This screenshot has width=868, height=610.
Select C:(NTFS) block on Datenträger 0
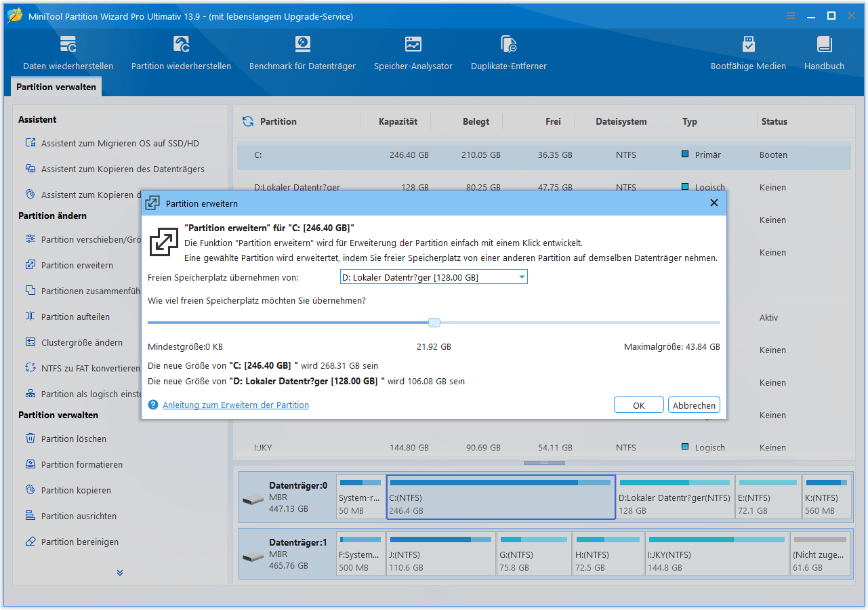click(x=501, y=497)
